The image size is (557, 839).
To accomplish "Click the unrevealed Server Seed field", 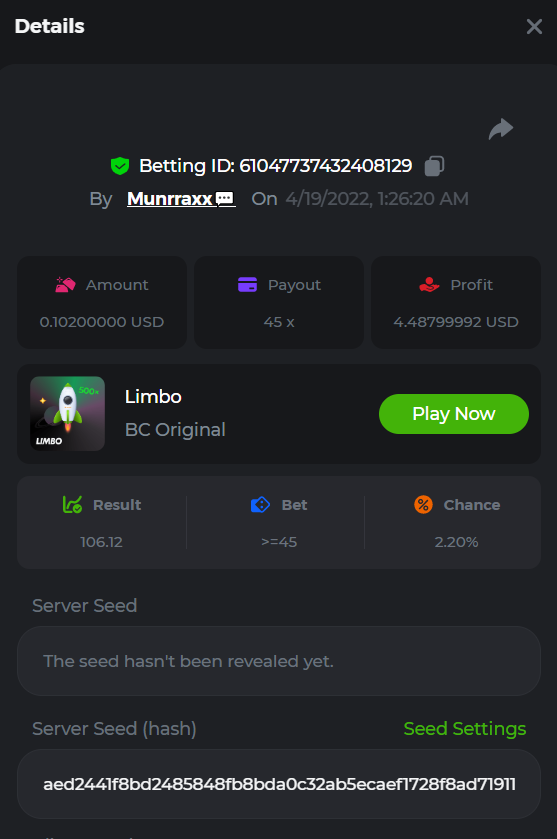I will coord(279,661).
